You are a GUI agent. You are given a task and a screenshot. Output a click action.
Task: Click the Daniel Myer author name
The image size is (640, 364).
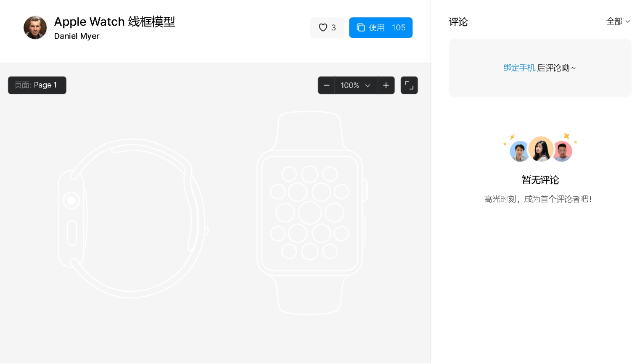pos(77,36)
